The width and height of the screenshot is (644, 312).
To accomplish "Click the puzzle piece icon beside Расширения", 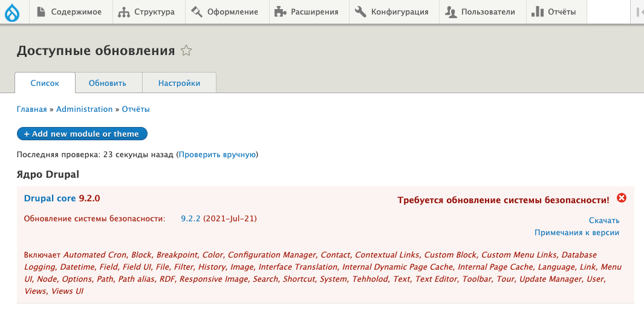I will [x=280, y=12].
